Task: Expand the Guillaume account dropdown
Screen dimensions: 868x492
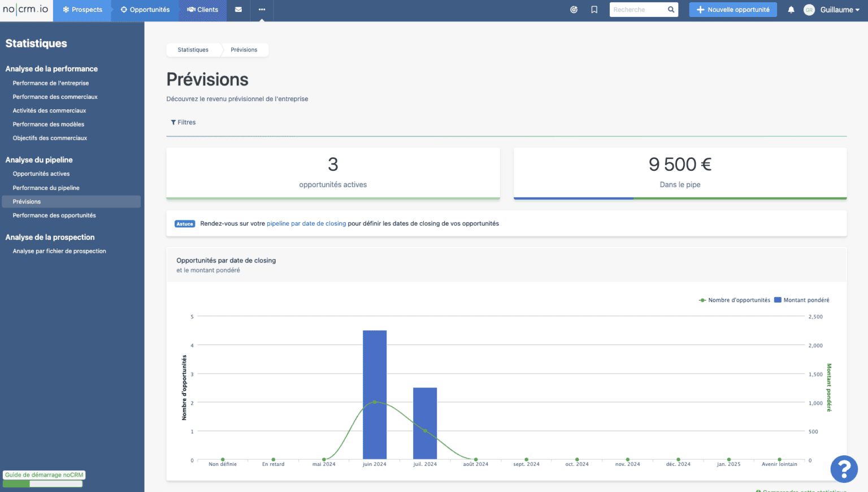Action: [x=840, y=10]
